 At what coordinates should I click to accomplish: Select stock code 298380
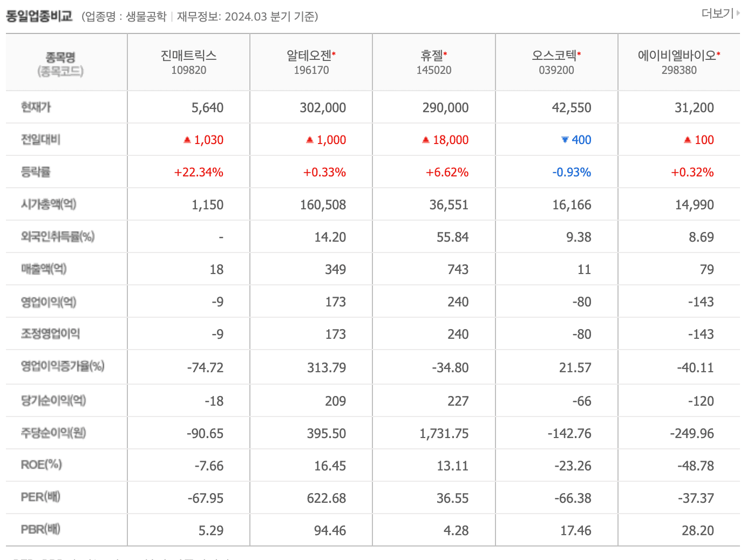pyautogui.click(x=679, y=70)
